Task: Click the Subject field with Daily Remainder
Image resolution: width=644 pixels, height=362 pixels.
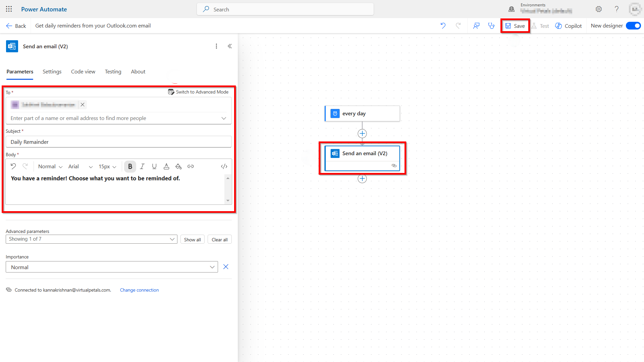Action: (x=119, y=142)
